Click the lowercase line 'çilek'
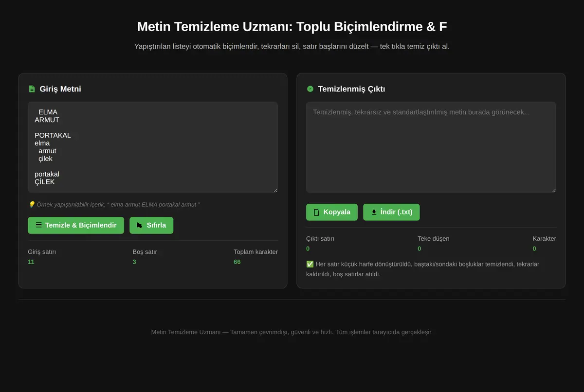584x392 pixels. (45, 159)
